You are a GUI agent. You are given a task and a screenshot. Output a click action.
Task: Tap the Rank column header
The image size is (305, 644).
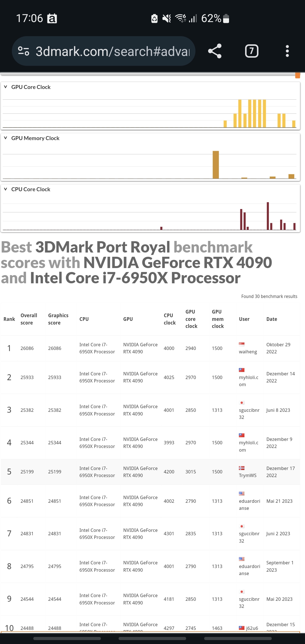(x=9, y=319)
